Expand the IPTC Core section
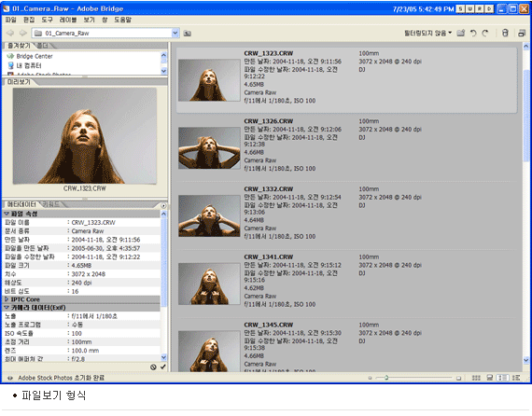The height and width of the screenshot is (416, 532). (x=7, y=299)
